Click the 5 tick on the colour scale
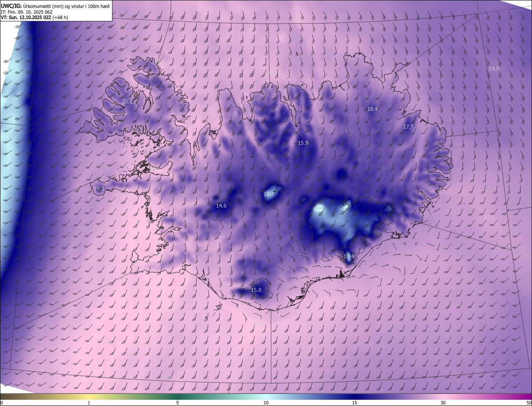Viewport: 532px width, 406px height. coord(177,403)
